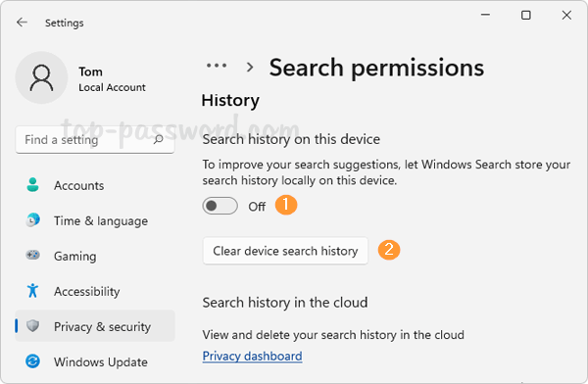Click the Find a setting field
This screenshot has height=384, width=588.
coord(95,139)
